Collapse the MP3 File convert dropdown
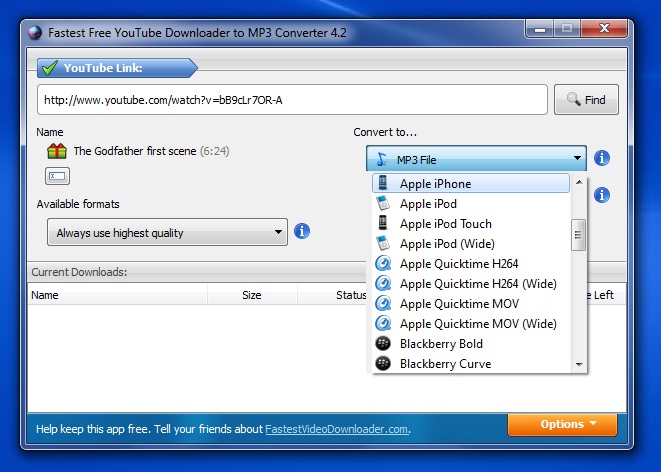 point(476,158)
